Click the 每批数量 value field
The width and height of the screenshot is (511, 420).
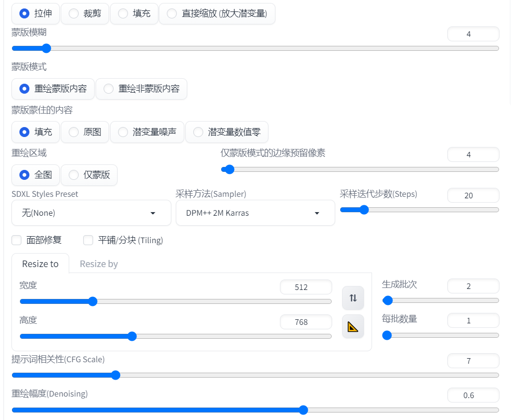tap(473, 320)
